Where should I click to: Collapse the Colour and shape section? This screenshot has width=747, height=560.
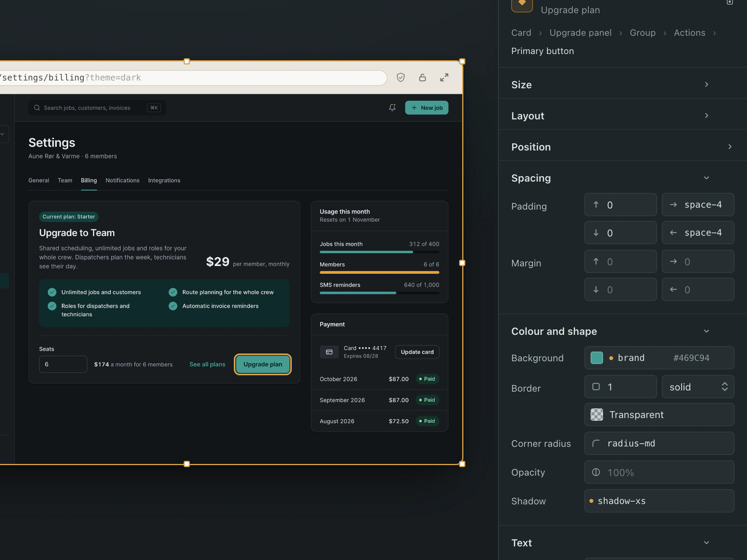[707, 331]
